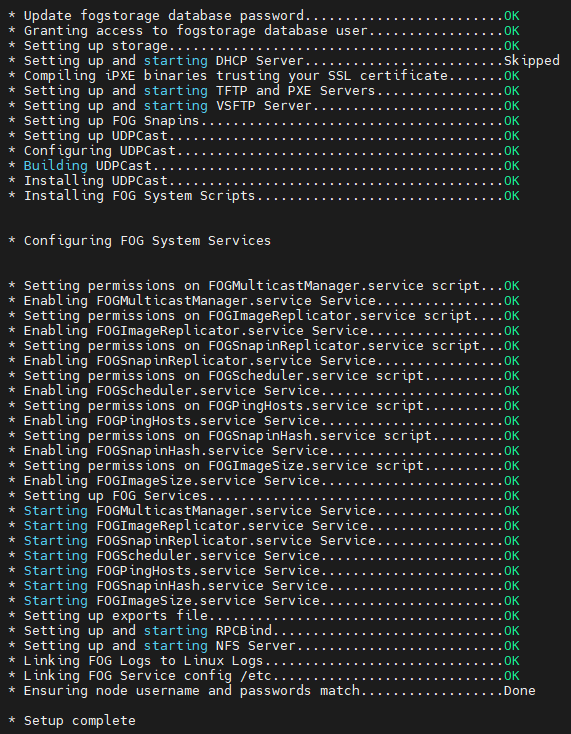The image size is (571, 734).
Task: Click 'Enabling FOGSnapinHash.service Service' line
Action: pos(264,450)
